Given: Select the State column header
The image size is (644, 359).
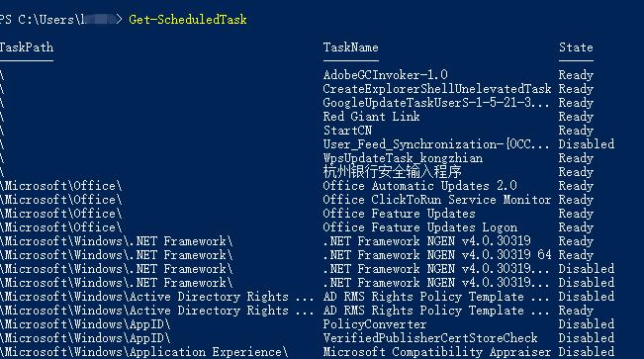Looking at the screenshot, I should [x=576, y=47].
